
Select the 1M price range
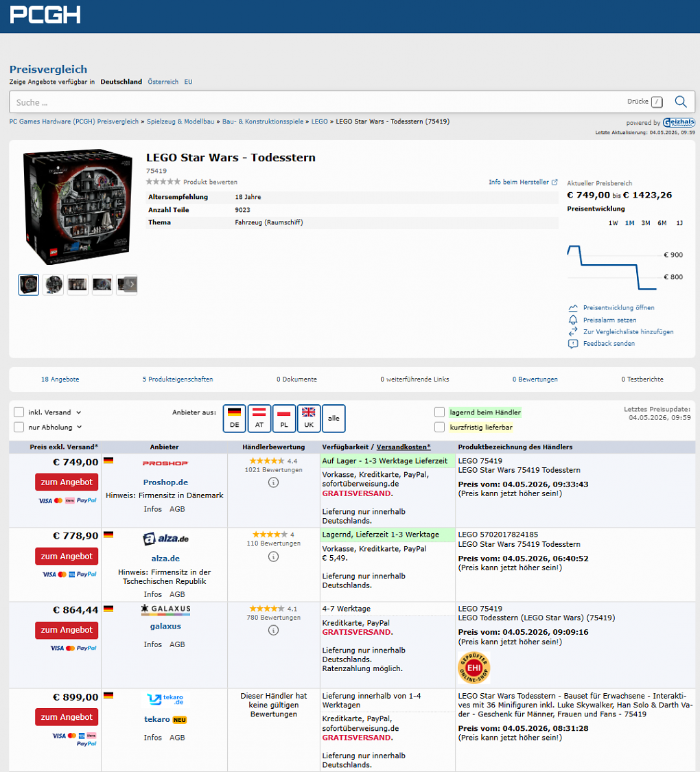tap(629, 223)
